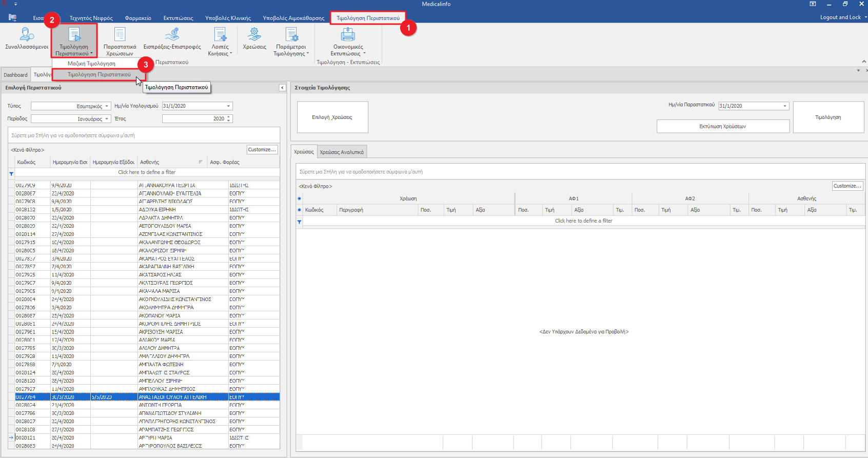Click Customize button in patient list

(x=262, y=150)
